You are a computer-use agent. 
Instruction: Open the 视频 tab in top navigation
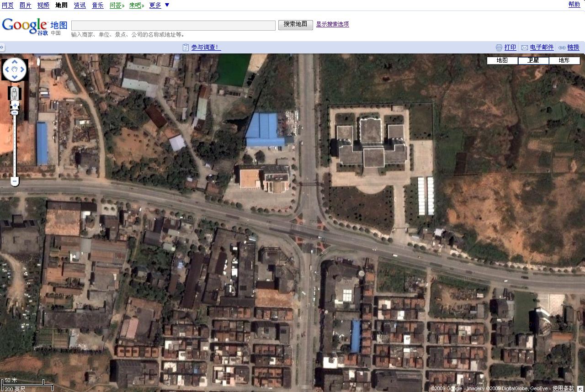click(x=43, y=5)
